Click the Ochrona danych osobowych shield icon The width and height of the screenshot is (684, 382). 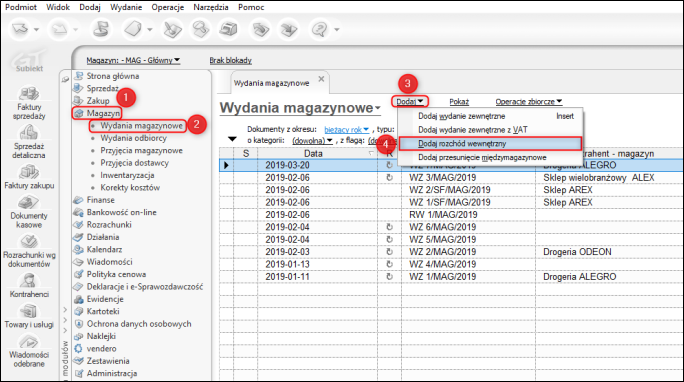[79, 324]
